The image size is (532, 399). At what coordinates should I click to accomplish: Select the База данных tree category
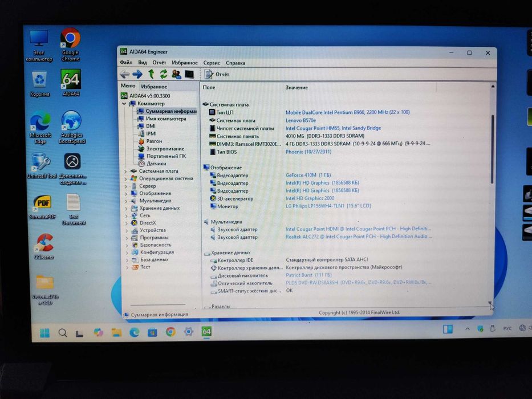[151, 259]
